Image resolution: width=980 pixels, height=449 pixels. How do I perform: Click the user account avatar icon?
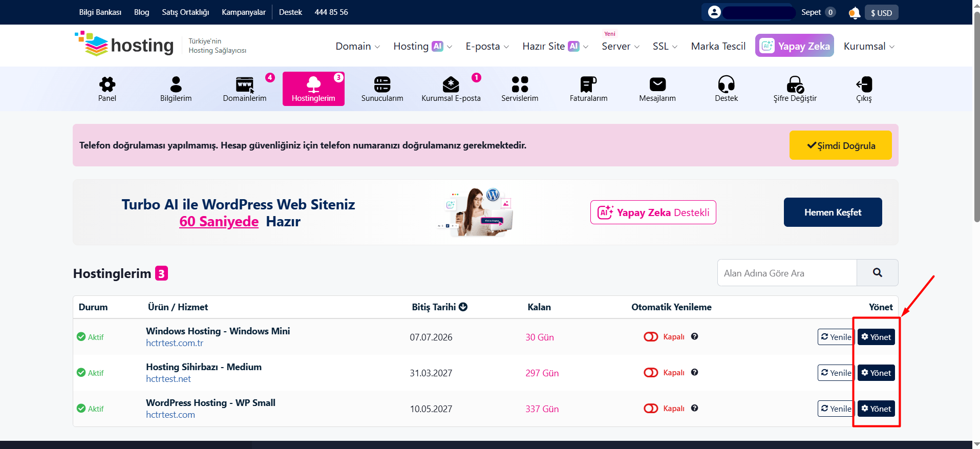(x=714, y=12)
